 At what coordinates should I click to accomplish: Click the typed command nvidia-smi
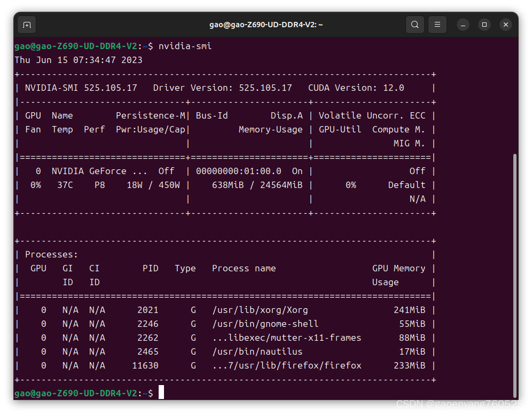(x=185, y=46)
